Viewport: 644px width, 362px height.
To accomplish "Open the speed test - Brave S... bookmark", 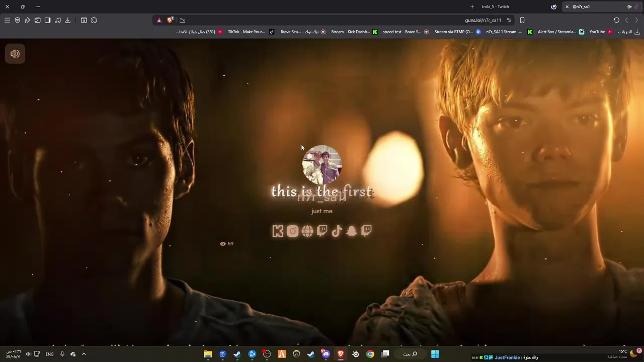I will click(x=406, y=32).
